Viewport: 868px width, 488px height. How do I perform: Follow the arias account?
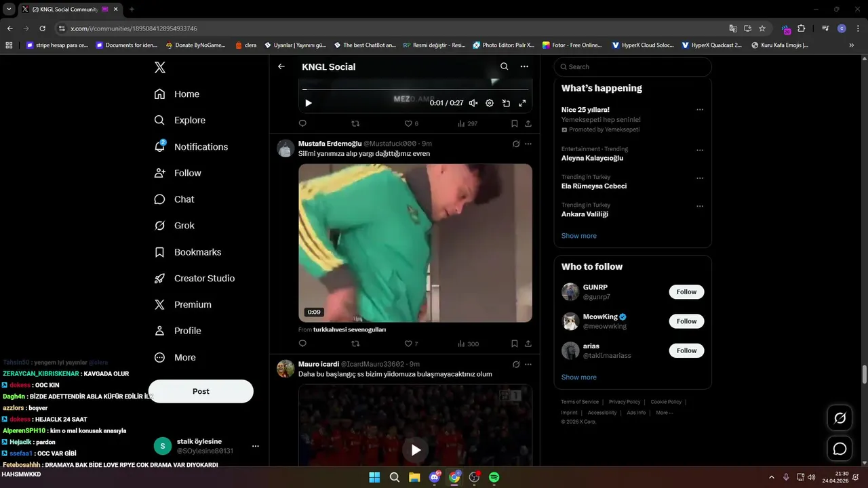(686, 350)
